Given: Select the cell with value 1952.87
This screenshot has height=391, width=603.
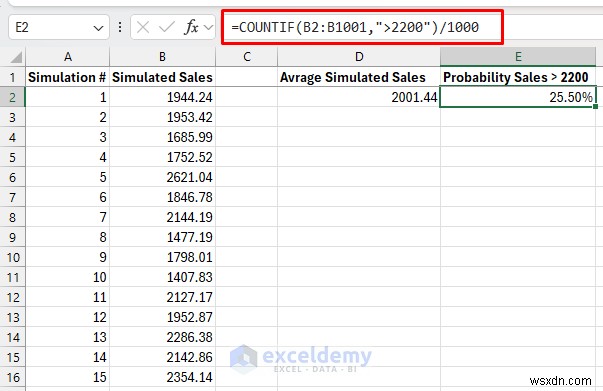Looking at the screenshot, I should click(x=162, y=317).
